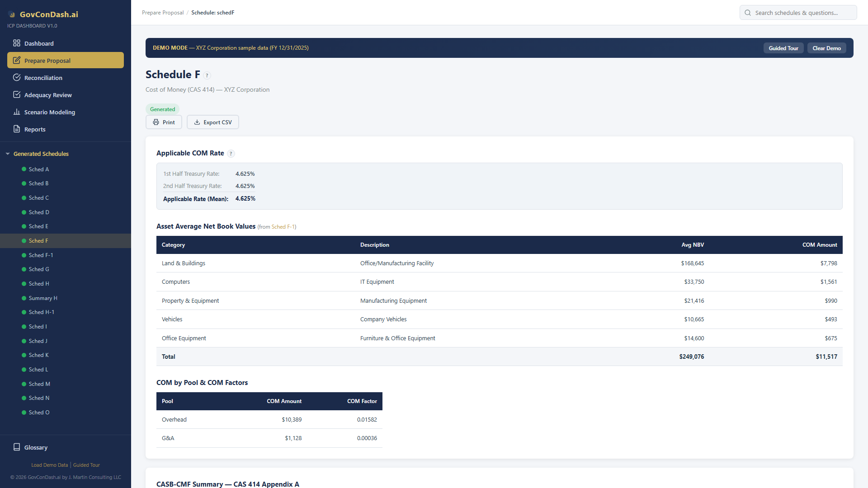Click Clear Demo button
Screen dimensions: 868x488
coord(826,48)
